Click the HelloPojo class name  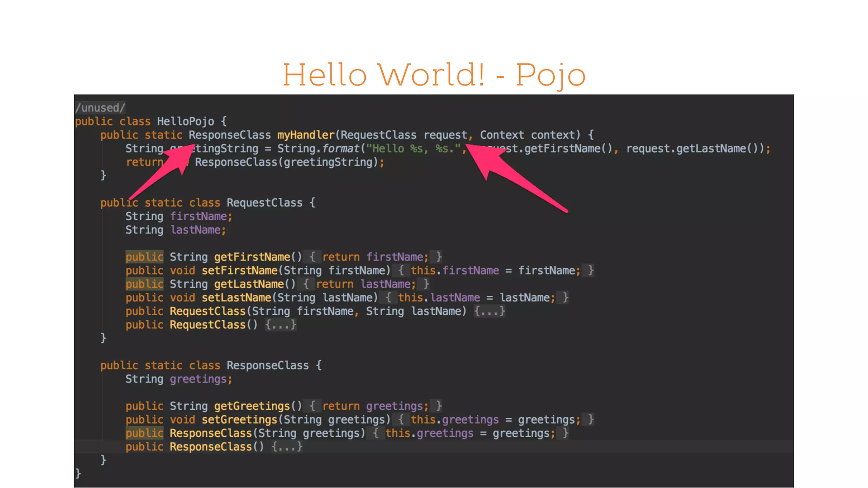[185, 122]
